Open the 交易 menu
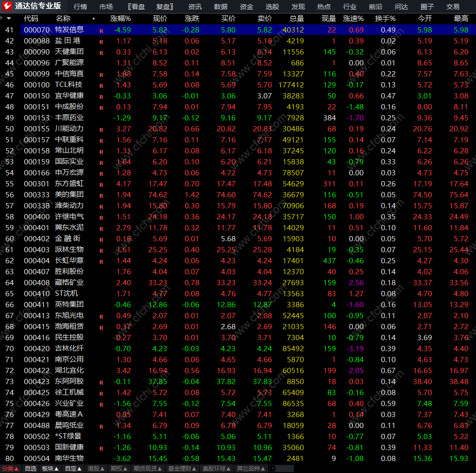This screenshot has width=476, height=473. click(453, 7)
